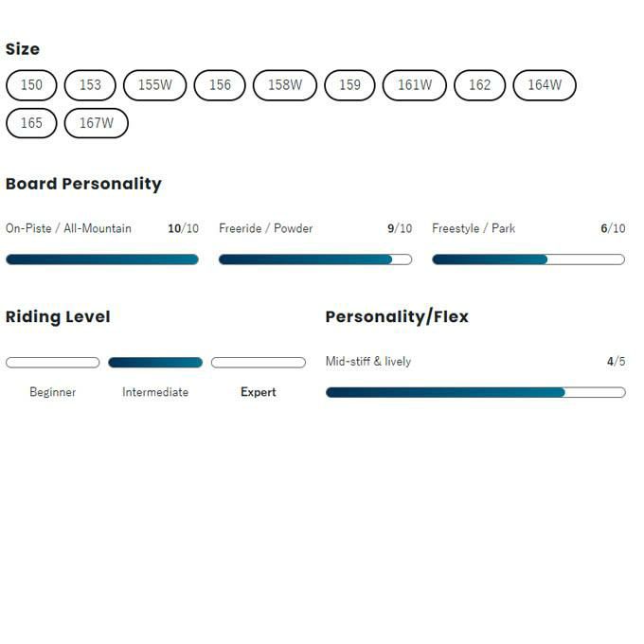Click the Intermediate riding level bar
Viewport: 644px width, 644px height.
coord(155,363)
